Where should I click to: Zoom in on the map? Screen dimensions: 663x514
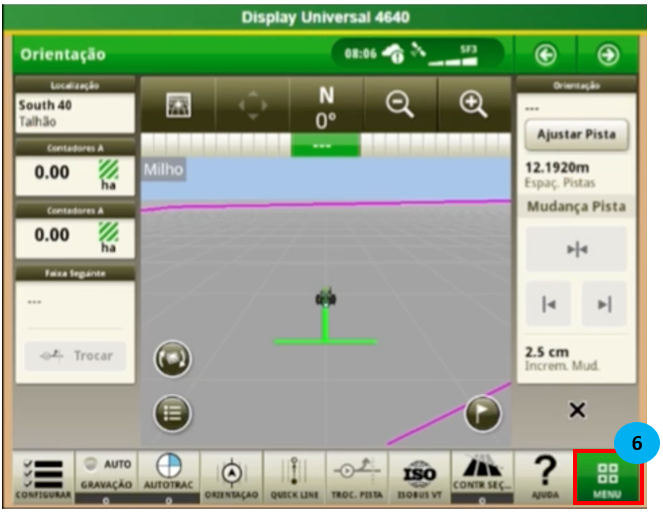(471, 105)
